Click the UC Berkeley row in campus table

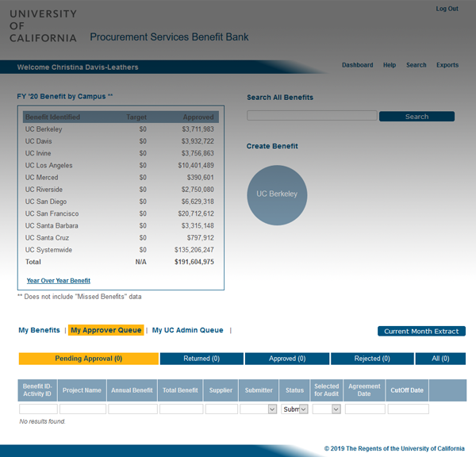pos(121,129)
